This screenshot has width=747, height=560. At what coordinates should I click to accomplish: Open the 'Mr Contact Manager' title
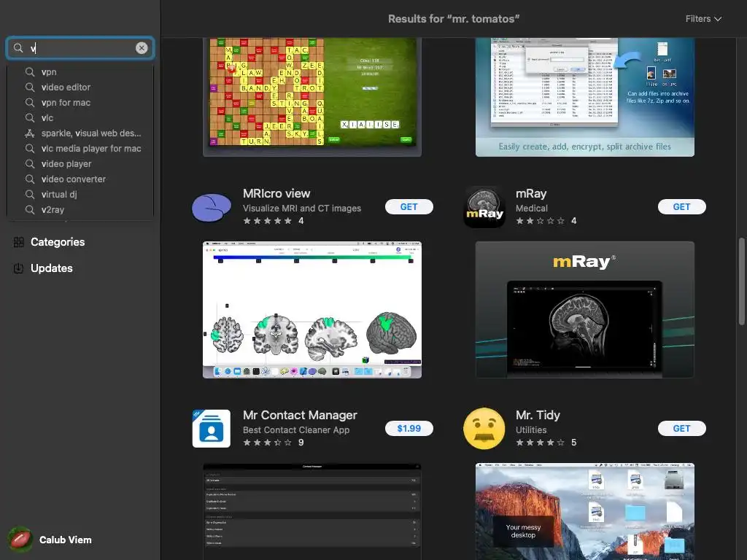point(300,415)
